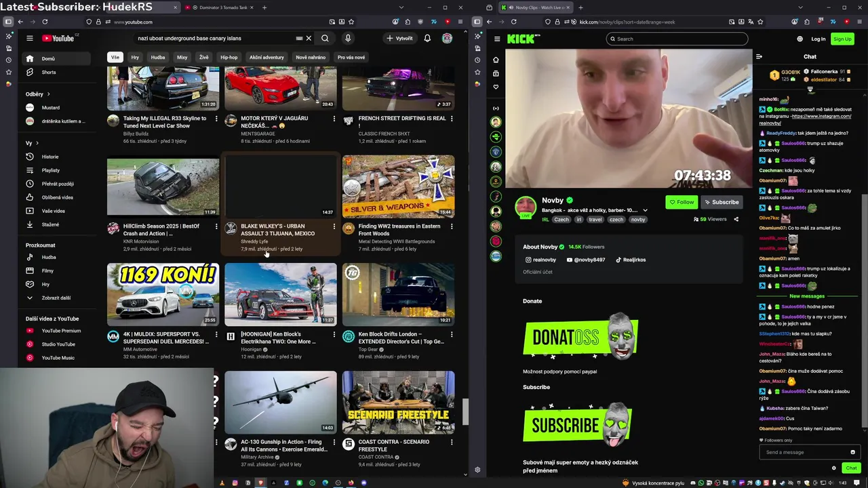This screenshot has height=488, width=868.
Task: Open YouTube notifications bell
Action: pyautogui.click(x=427, y=39)
